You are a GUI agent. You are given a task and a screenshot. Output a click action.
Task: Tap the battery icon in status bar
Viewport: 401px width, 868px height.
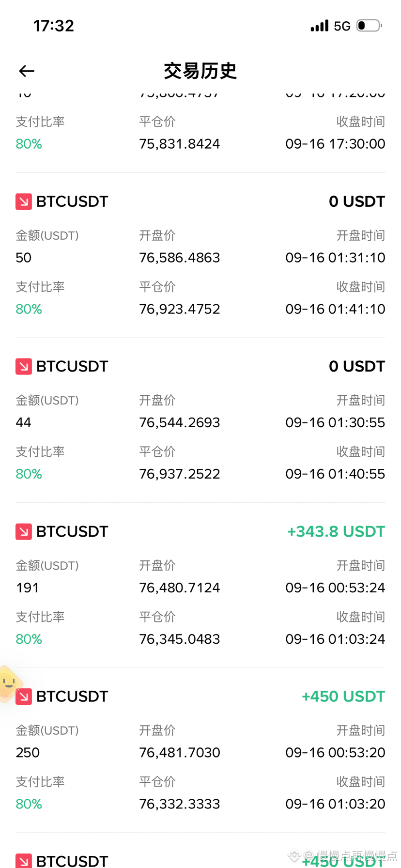coord(370,26)
